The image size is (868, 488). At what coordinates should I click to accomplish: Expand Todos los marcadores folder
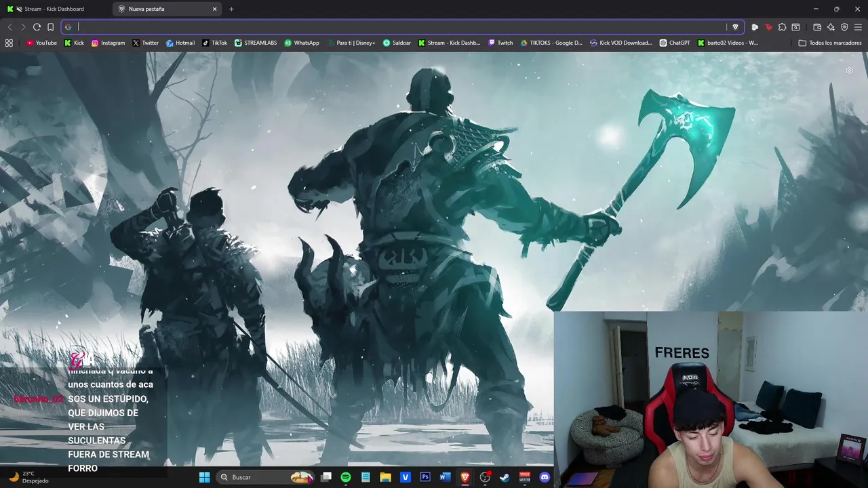[x=829, y=43]
